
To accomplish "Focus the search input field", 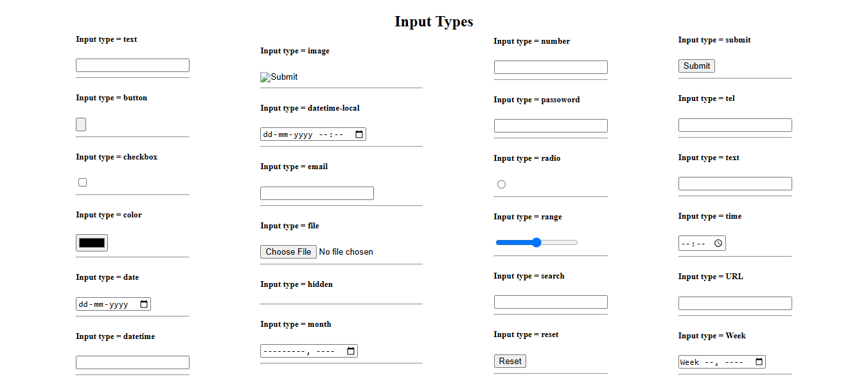I will pos(550,302).
